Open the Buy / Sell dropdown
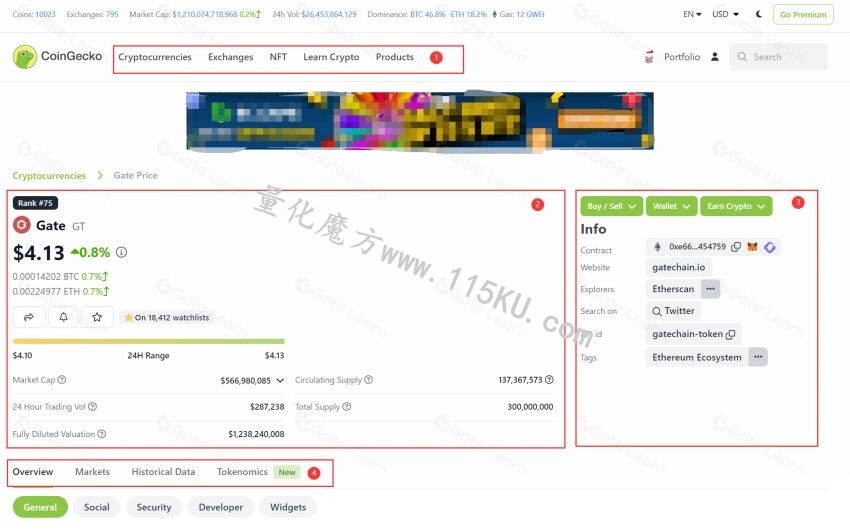The image size is (850, 531). pyautogui.click(x=611, y=206)
